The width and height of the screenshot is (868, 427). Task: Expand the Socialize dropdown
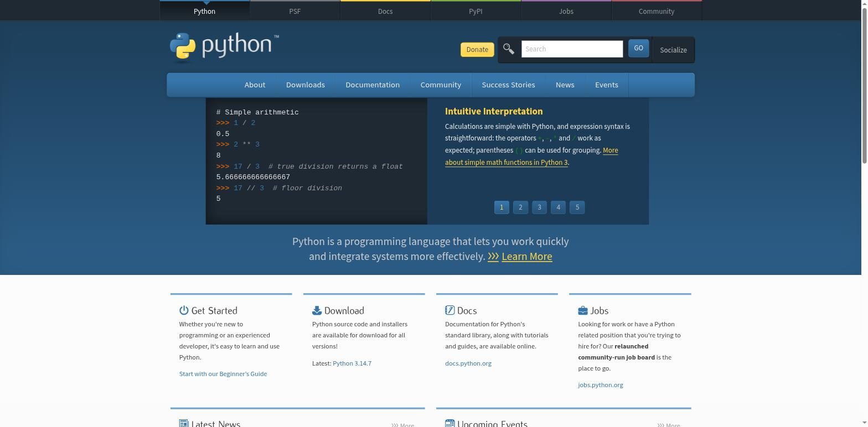(673, 50)
